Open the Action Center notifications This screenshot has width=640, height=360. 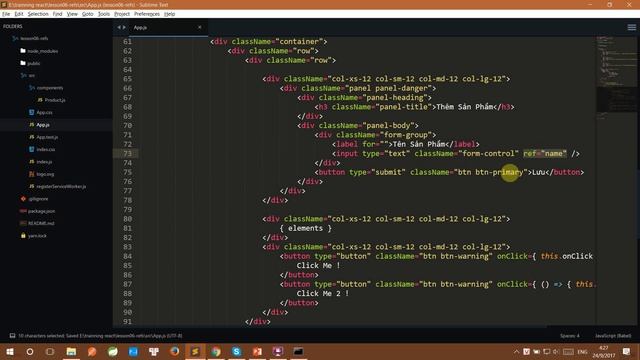627,352
